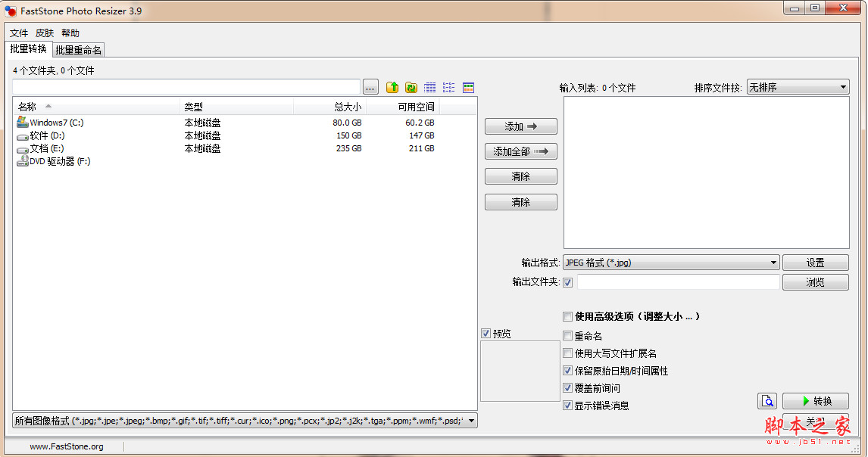This screenshot has height=457, width=868.
Task: Click 211 GB free space cell
Action: click(x=422, y=148)
